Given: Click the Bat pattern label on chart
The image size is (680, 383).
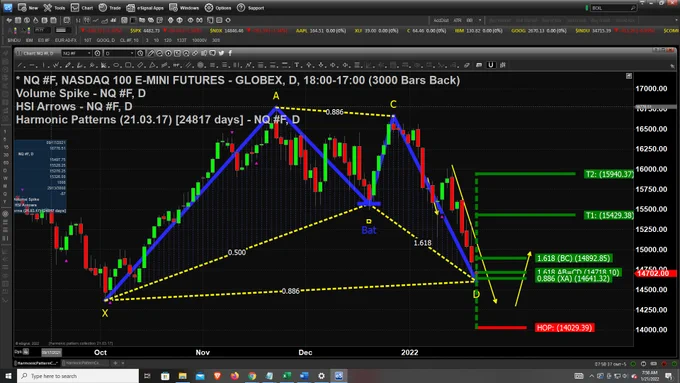Looking at the screenshot, I should 369,230.
